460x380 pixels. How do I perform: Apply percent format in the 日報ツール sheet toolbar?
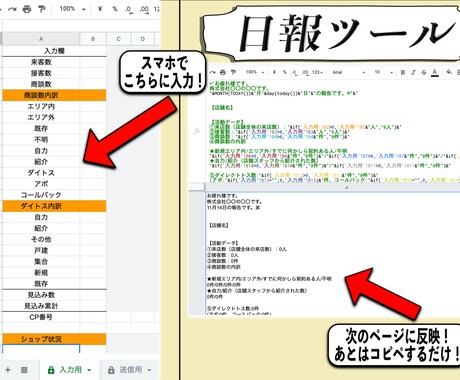click(285, 72)
